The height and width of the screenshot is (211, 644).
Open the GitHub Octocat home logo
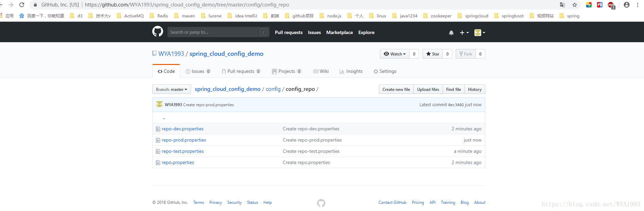coord(158,32)
